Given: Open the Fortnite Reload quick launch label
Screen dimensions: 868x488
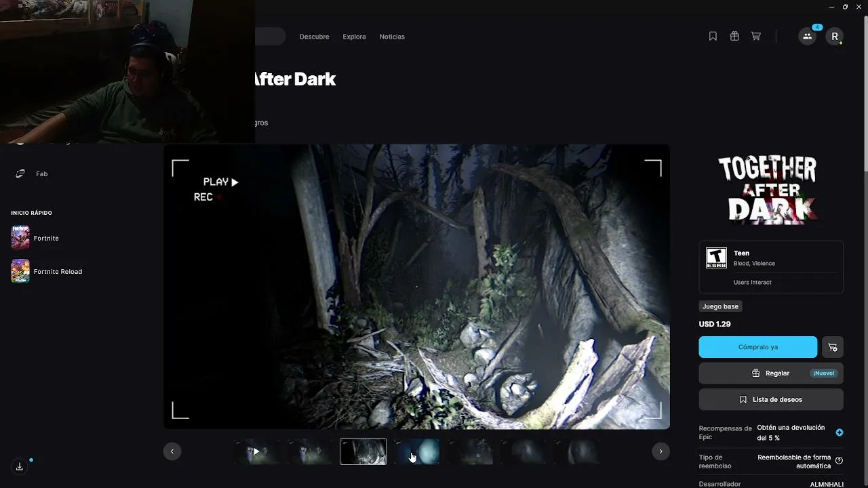Looking at the screenshot, I should (x=58, y=272).
